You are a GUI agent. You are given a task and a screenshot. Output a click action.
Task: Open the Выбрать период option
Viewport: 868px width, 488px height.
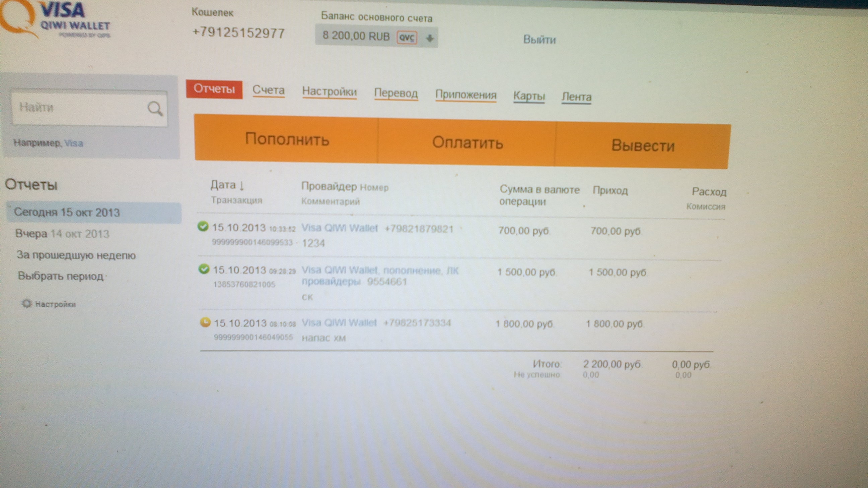(61, 276)
